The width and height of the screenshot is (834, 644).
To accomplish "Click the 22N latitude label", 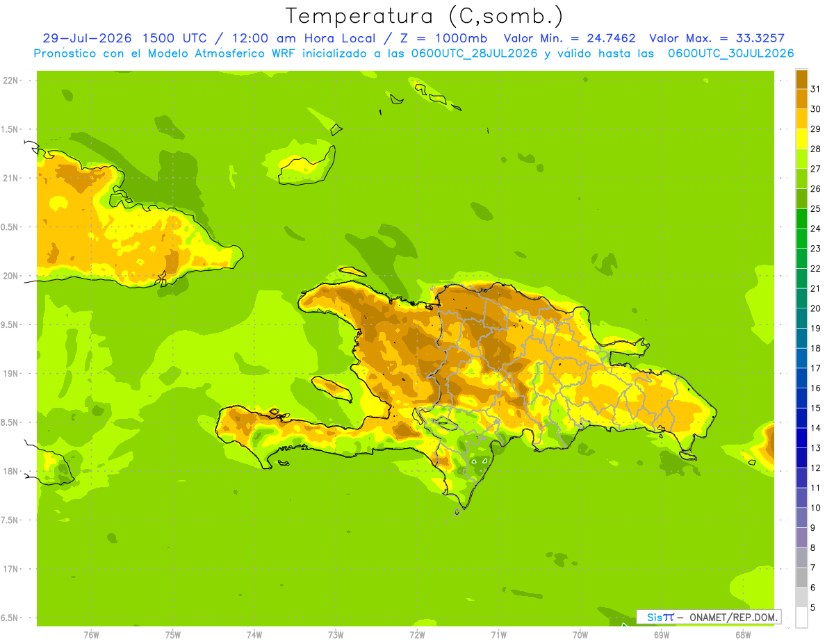I will [x=10, y=81].
